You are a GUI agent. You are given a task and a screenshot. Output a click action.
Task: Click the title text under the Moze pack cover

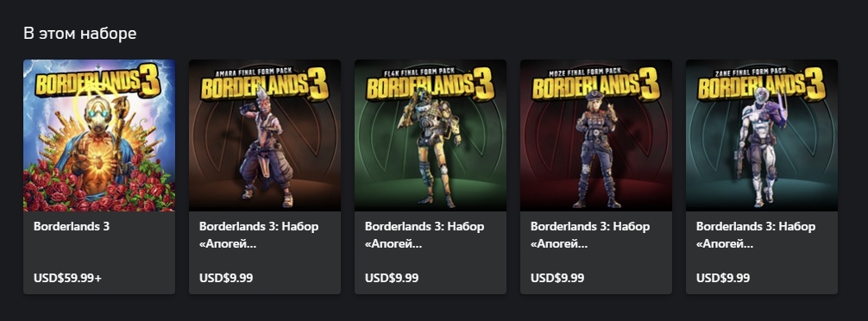(x=589, y=235)
